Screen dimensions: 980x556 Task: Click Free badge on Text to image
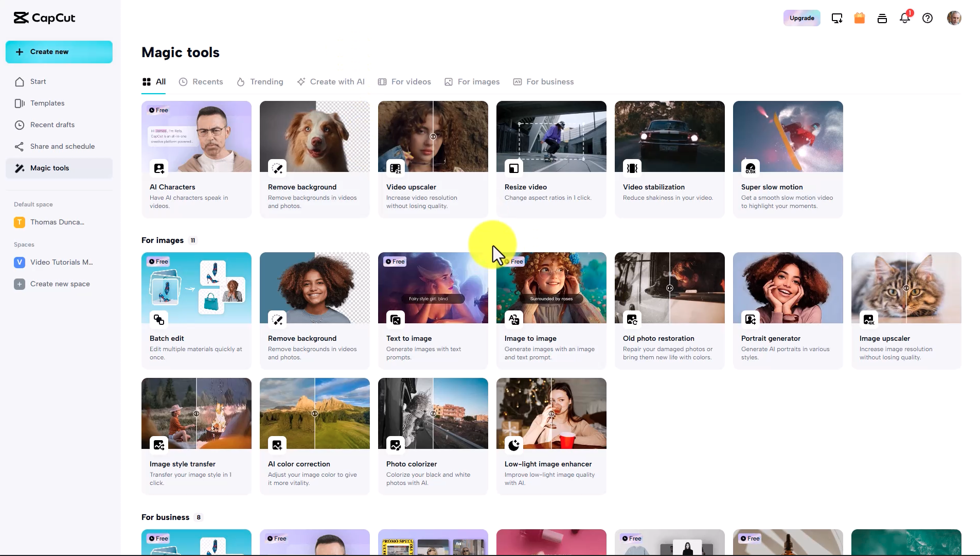tap(395, 262)
